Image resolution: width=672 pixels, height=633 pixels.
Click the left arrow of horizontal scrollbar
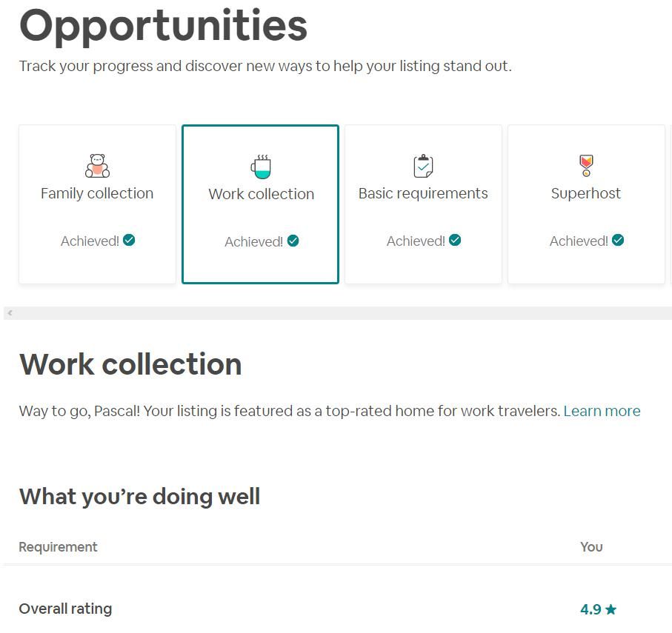coord(10,313)
